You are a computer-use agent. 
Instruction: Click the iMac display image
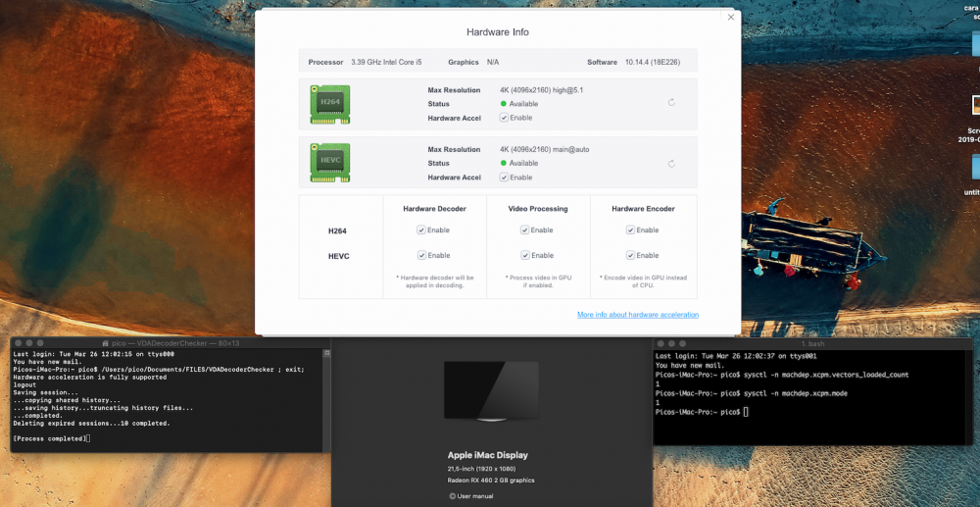(491, 390)
